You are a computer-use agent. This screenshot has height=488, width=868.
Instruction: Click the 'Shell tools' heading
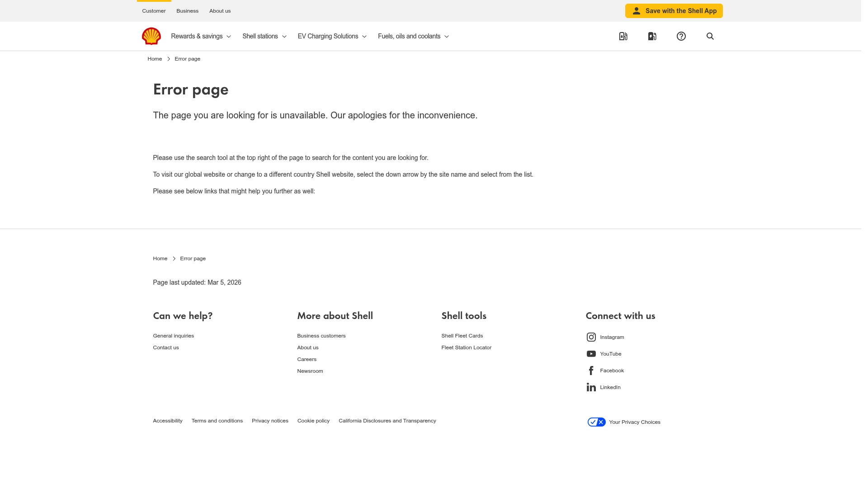point(464,316)
